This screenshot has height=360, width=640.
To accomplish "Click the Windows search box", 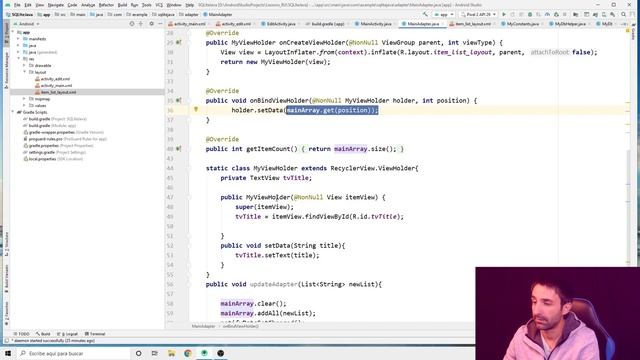I will 73,353.
